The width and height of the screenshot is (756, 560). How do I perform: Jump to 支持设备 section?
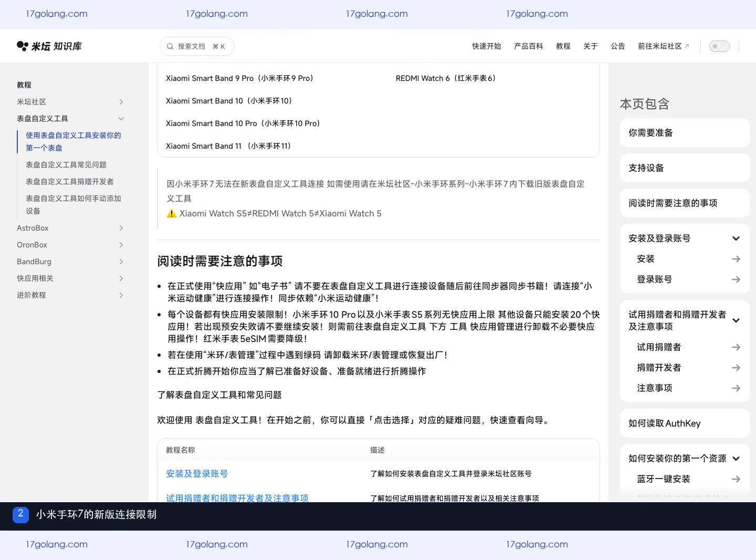click(x=685, y=168)
